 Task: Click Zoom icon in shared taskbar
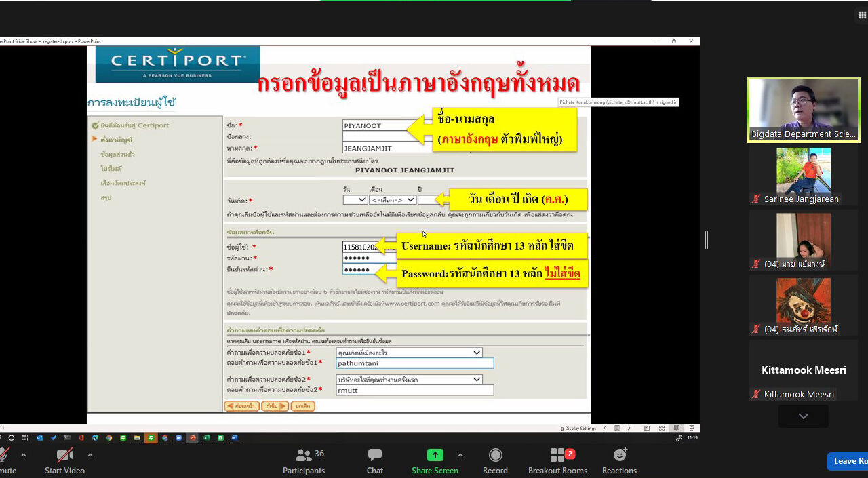[178, 438]
